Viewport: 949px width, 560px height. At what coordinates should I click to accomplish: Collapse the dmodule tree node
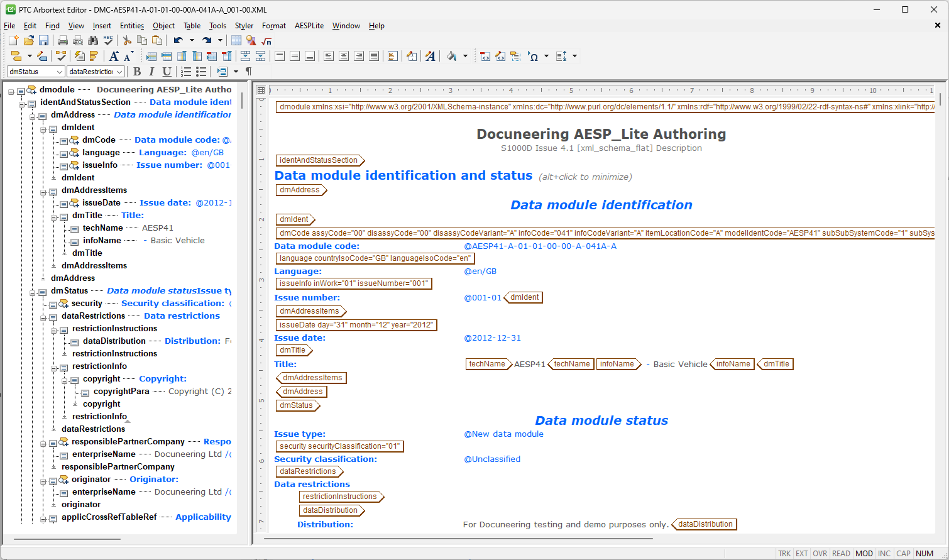click(11, 91)
